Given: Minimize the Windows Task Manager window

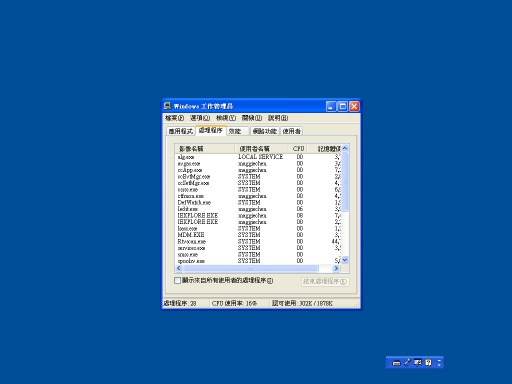Looking at the screenshot, I should tap(331, 106).
